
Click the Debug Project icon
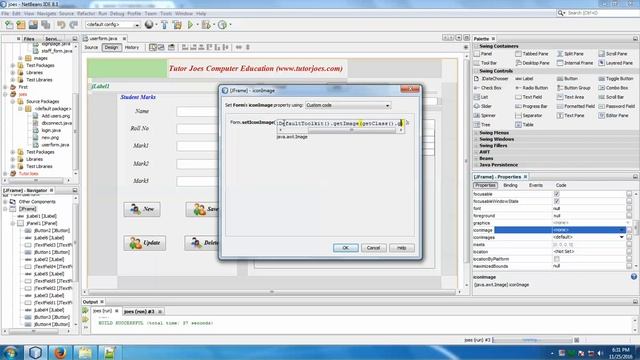point(206,25)
